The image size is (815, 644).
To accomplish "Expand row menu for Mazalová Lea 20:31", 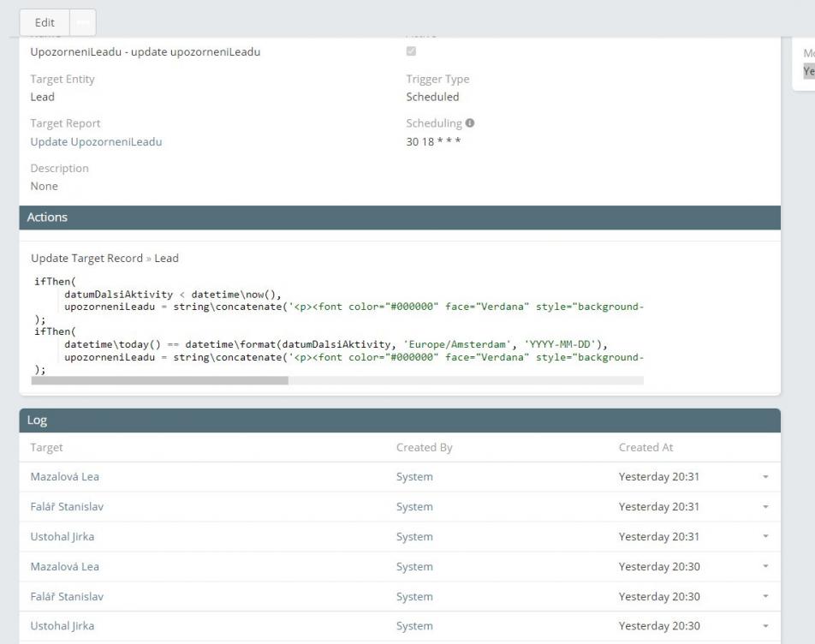I will pos(765,477).
